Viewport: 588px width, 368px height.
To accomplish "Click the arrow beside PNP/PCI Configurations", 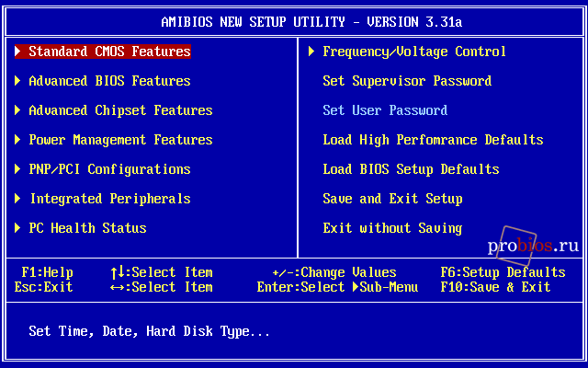I will pyautogui.click(x=17, y=169).
